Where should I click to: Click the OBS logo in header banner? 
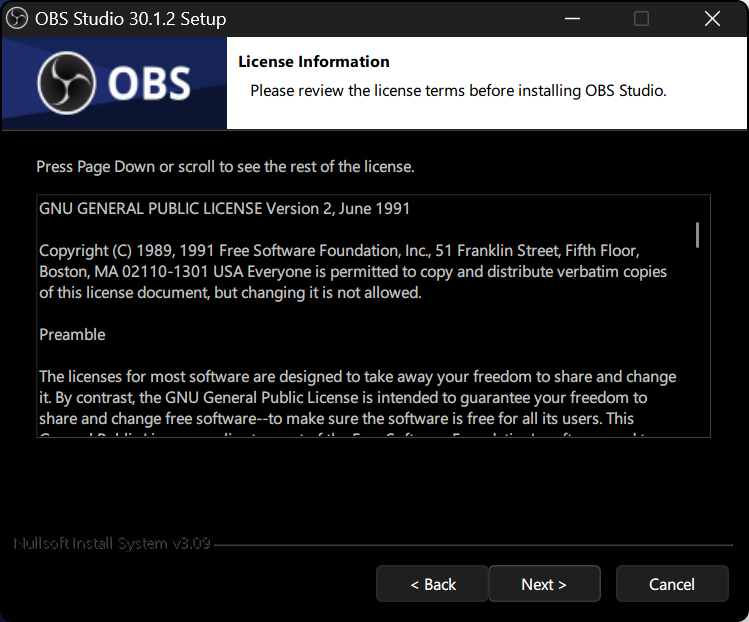[114, 83]
